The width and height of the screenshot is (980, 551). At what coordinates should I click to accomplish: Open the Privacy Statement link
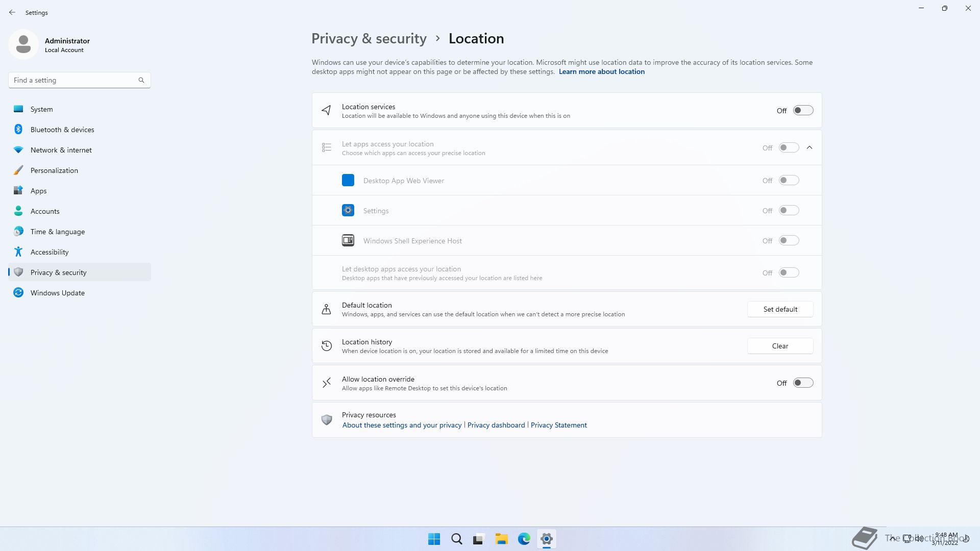tap(559, 425)
